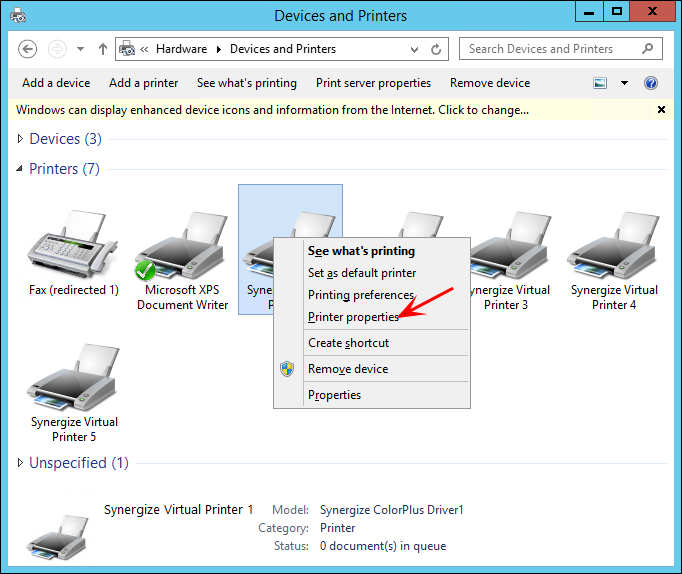
Task: Go back with the Back arrow button
Action: pyautogui.click(x=27, y=49)
